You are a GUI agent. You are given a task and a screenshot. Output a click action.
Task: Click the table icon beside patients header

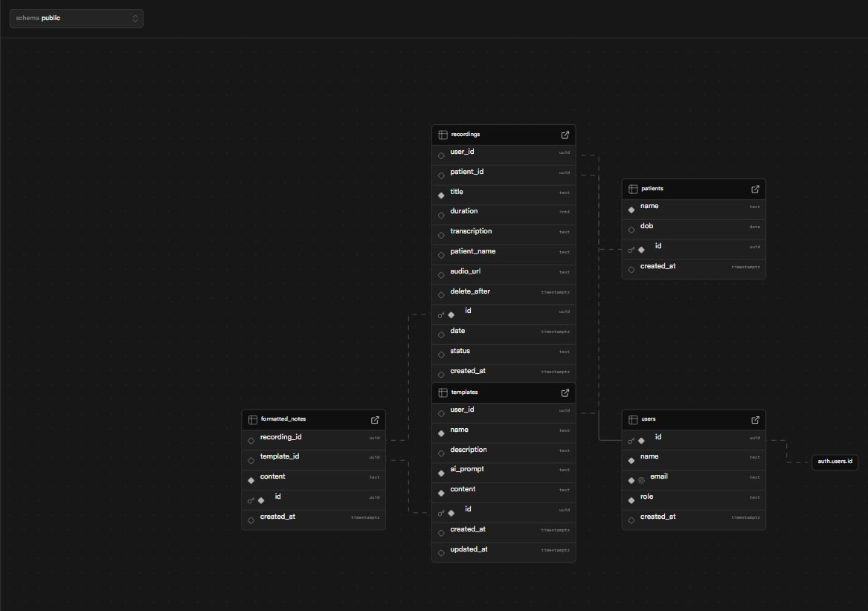coord(633,189)
